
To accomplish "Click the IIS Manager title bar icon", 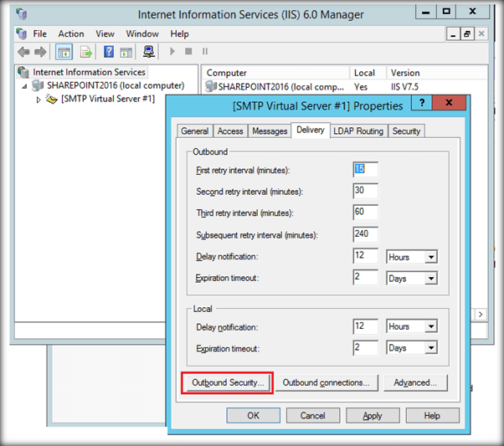I will pos(22,14).
